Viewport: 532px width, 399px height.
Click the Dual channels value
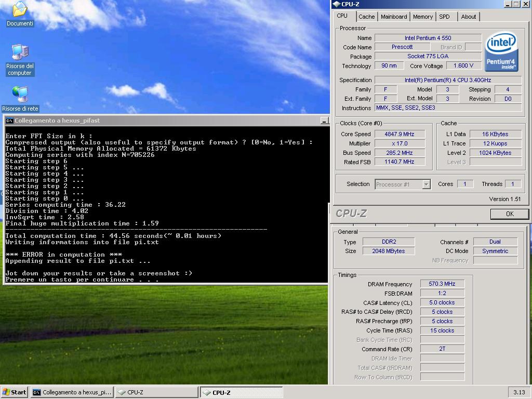point(495,242)
